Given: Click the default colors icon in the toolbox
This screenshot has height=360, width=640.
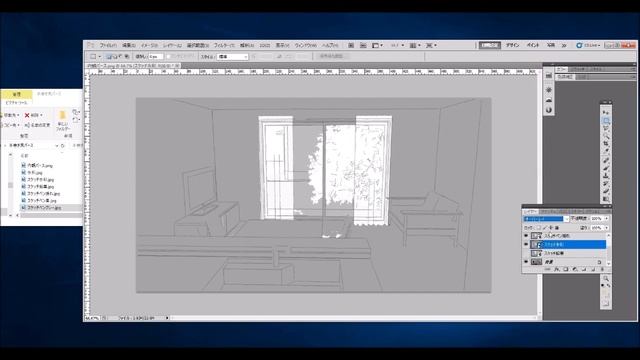Looking at the screenshot, I should point(603,286).
